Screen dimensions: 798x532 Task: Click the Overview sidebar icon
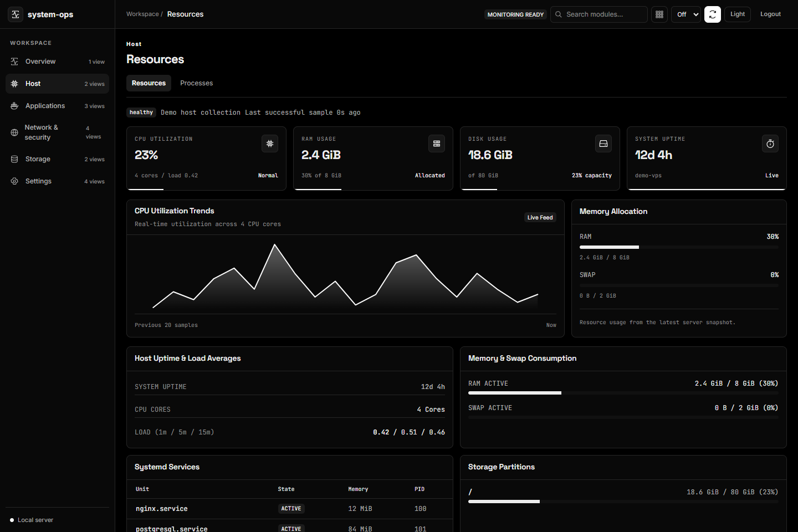[14, 62]
